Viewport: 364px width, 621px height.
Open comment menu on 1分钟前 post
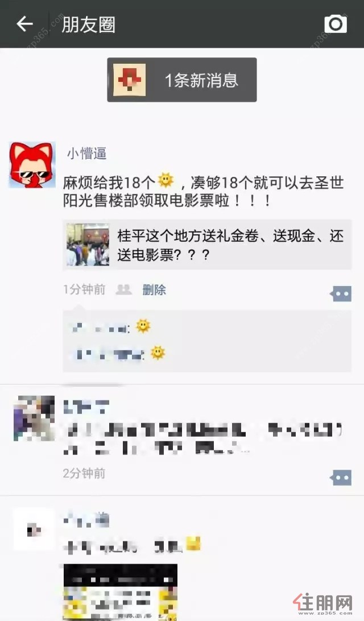click(x=341, y=294)
